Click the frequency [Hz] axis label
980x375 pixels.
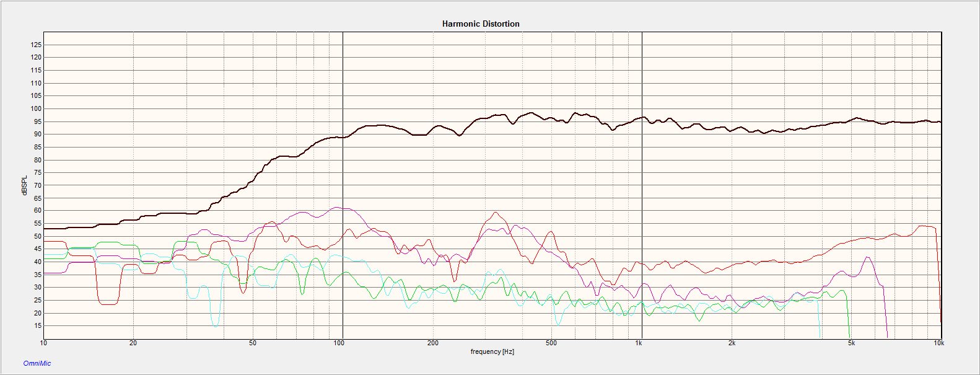pos(492,351)
